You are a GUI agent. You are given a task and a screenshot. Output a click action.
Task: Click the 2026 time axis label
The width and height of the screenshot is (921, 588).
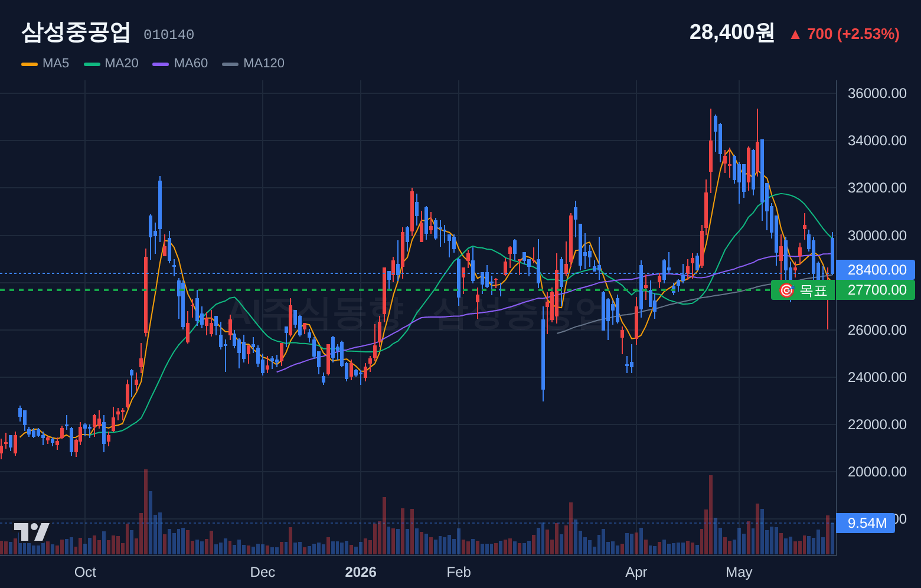point(361,572)
